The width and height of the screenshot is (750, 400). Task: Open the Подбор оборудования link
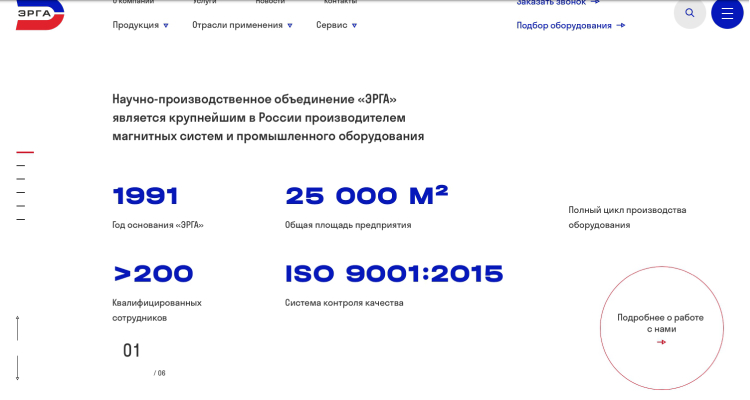coord(571,25)
